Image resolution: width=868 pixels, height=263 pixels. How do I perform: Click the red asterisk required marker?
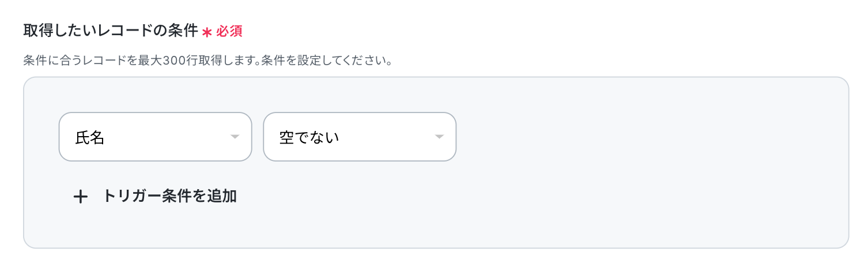[207, 32]
